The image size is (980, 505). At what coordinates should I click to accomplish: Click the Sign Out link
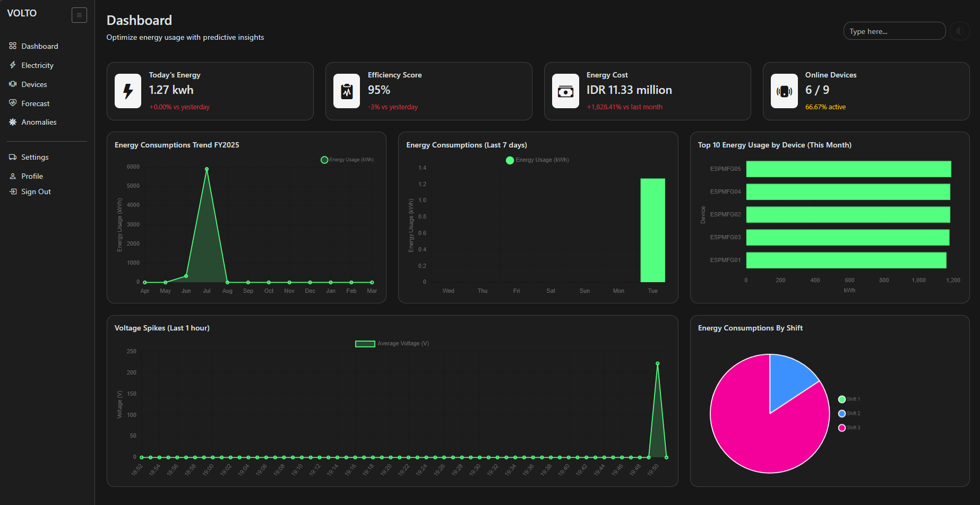click(x=36, y=191)
